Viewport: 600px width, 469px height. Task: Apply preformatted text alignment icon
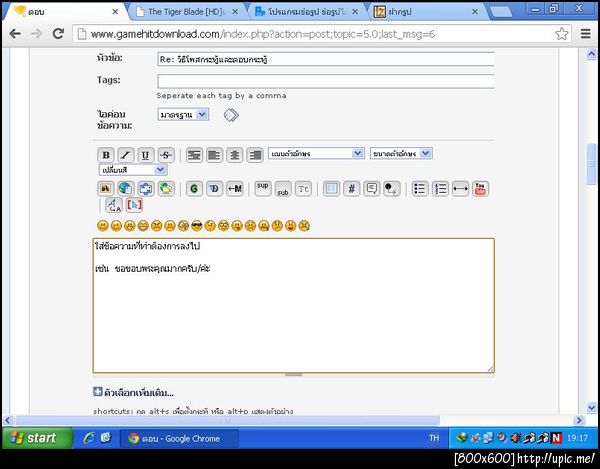pyautogui.click(x=194, y=155)
